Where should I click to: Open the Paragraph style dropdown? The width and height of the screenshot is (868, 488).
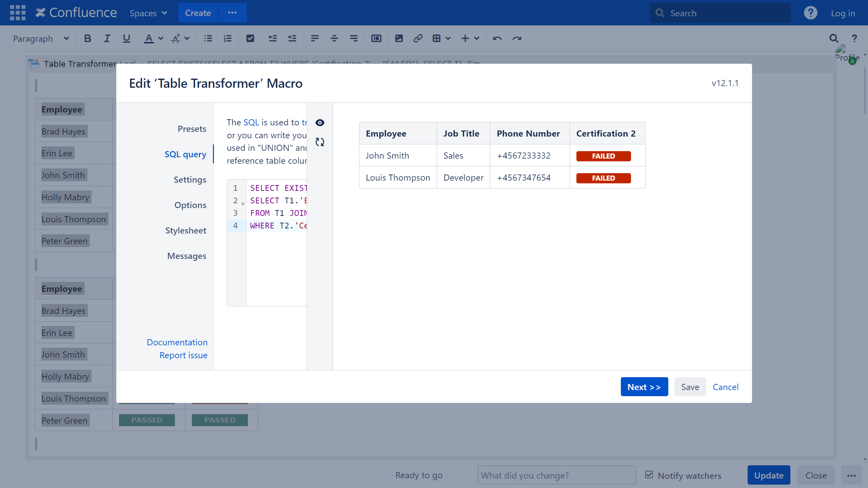[41, 39]
